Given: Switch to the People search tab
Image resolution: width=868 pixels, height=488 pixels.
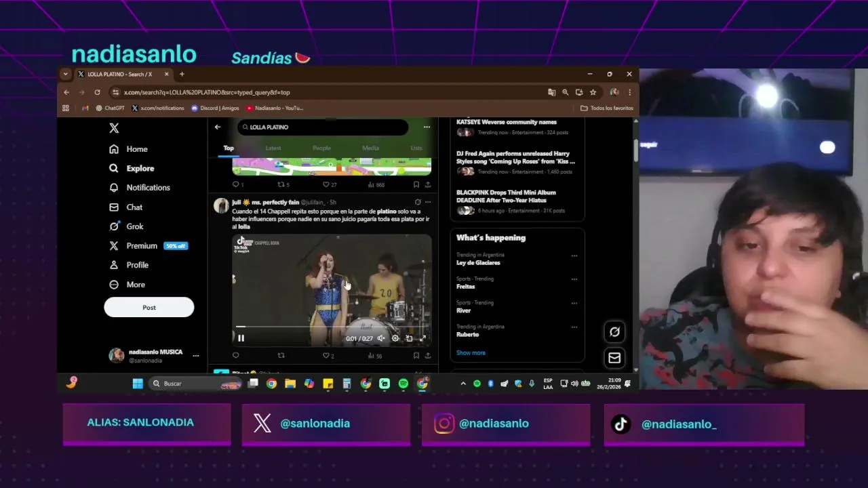Looking at the screenshot, I should click(x=321, y=148).
